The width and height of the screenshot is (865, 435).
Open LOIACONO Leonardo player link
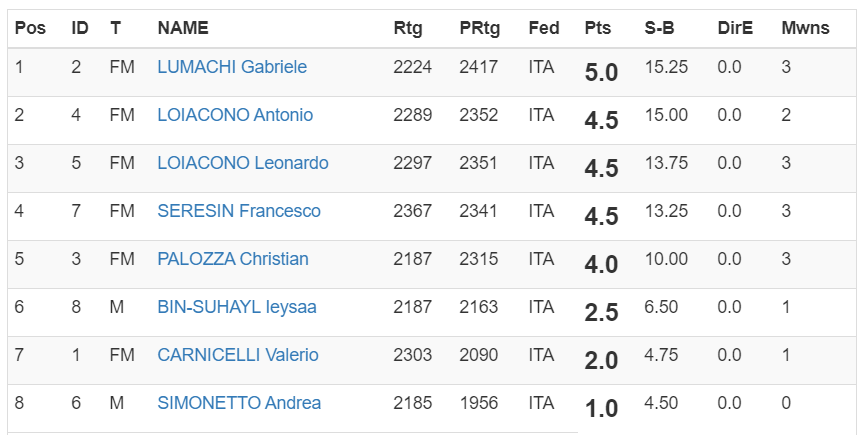pyautogui.click(x=243, y=163)
